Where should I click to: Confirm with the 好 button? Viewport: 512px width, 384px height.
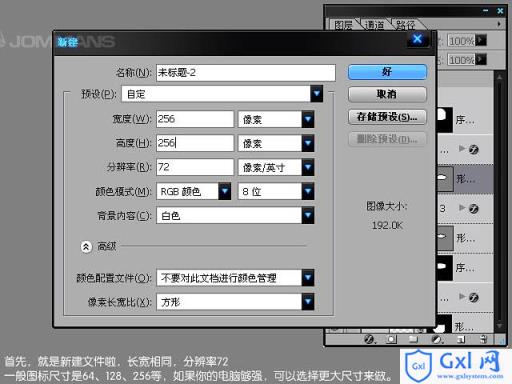point(387,72)
